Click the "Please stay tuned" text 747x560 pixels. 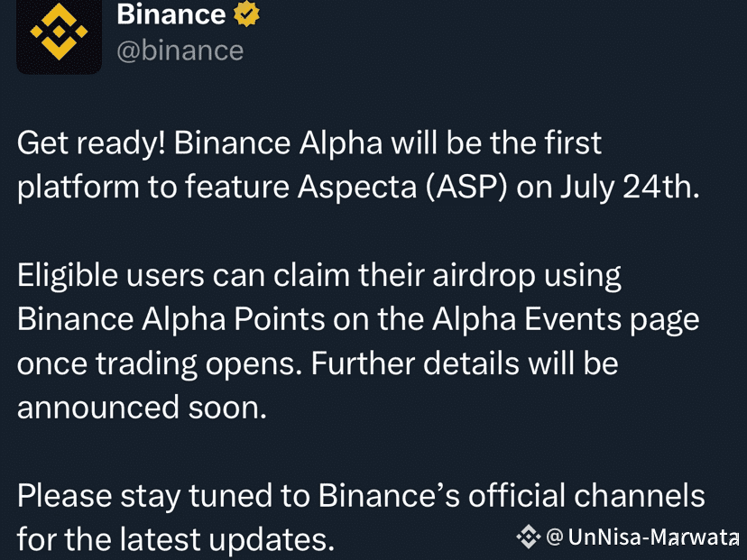(161, 496)
